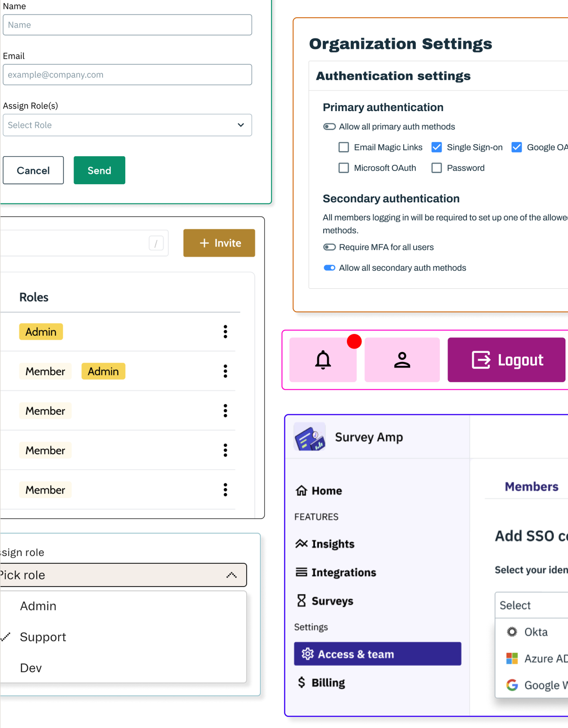This screenshot has width=568, height=728.
Task: Click Cancel to dismiss invite form
Action: pos(33,170)
